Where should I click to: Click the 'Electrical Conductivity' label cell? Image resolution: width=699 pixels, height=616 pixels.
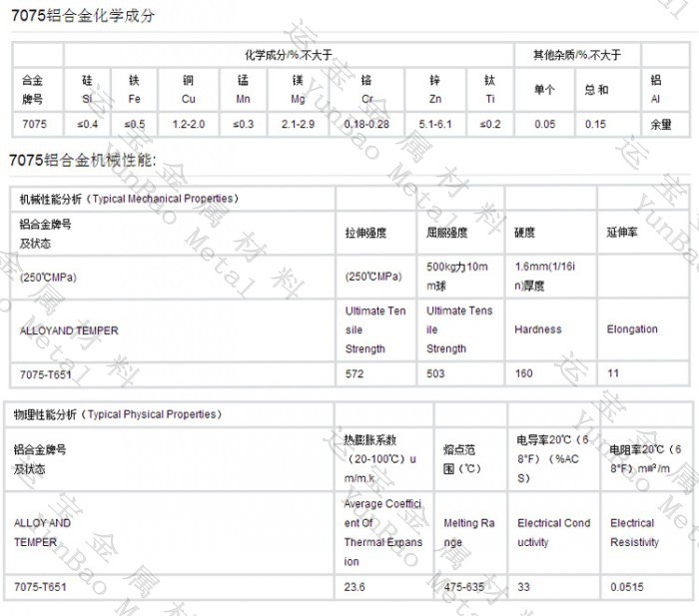point(553,533)
